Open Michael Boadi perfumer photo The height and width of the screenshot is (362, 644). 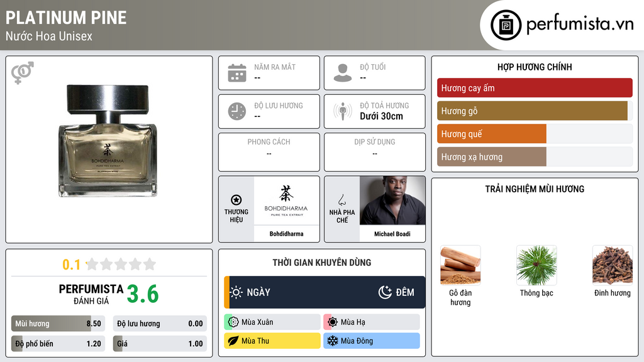(x=392, y=200)
